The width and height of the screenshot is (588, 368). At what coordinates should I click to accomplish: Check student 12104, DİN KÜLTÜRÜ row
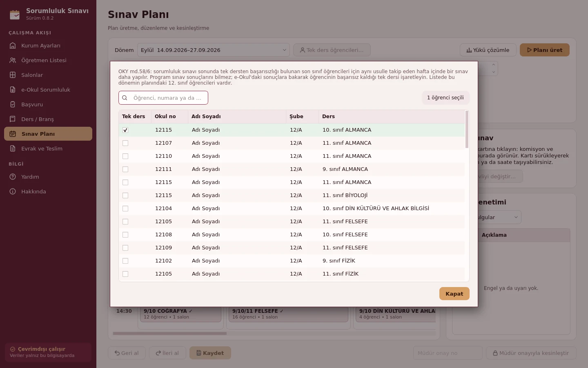125,209
